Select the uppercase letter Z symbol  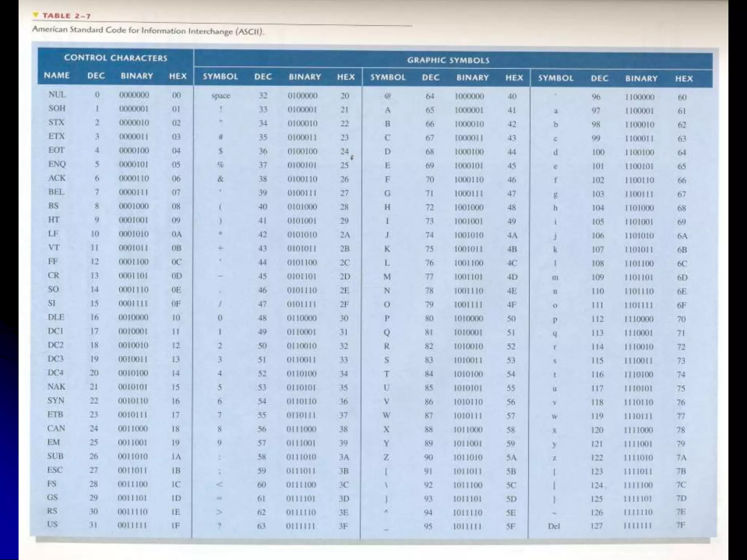[386, 457]
